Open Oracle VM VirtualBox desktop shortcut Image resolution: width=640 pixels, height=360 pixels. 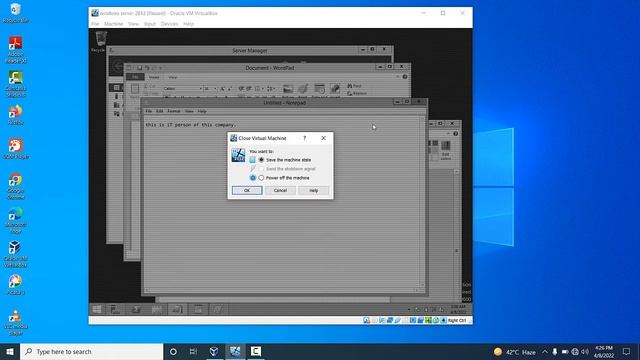[16, 254]
